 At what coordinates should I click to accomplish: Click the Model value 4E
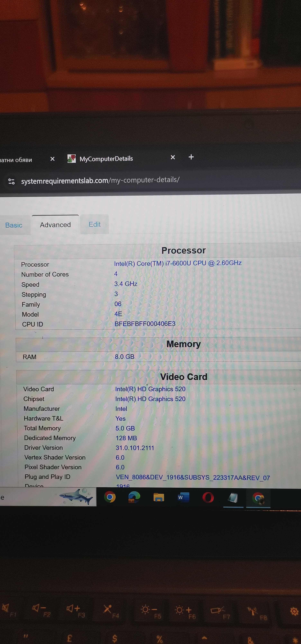[x=118, y=314]
